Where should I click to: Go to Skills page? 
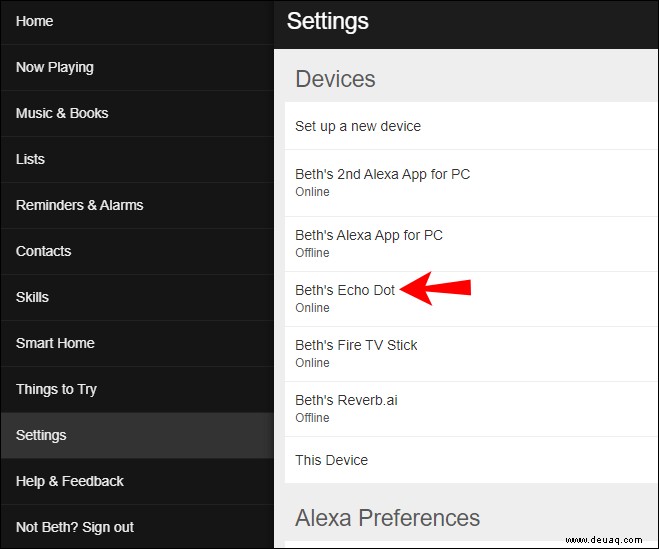(x=137, y=298)
